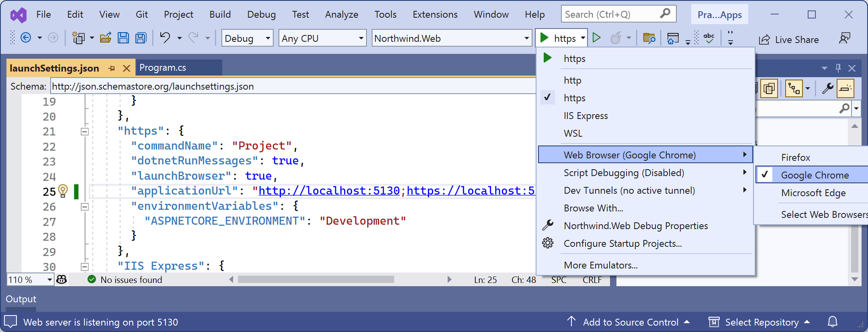Open the Build menu
This screenshot has height=332, width=868.
click(x=220, y=14)
